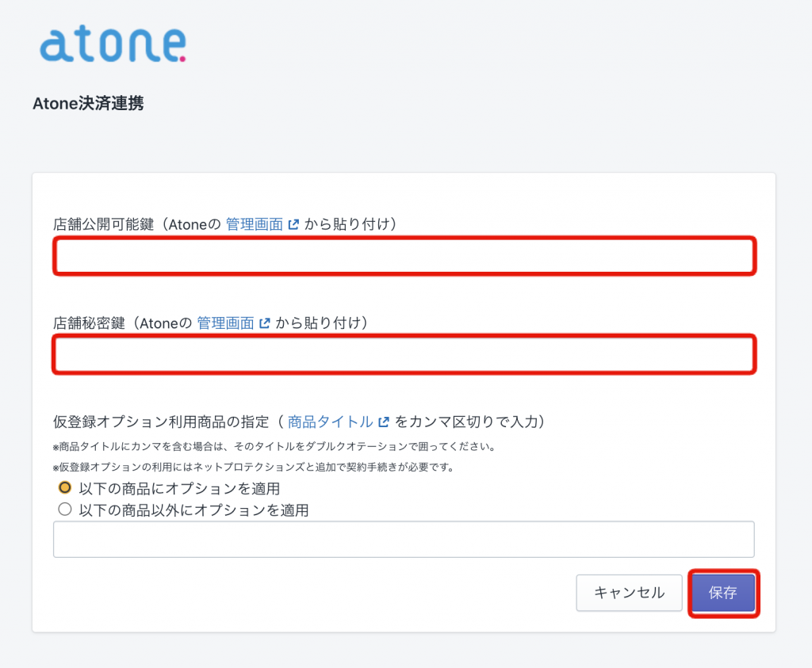Click external link icon next to 商品タイトル
The width and height of the screenshot is (812, 668).
(x=384, y=422)
